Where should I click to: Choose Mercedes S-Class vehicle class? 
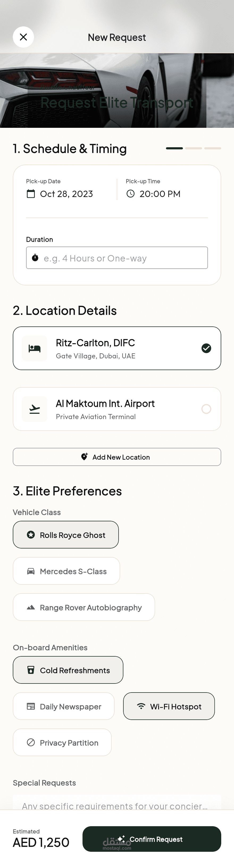click(x=66, y=571)
